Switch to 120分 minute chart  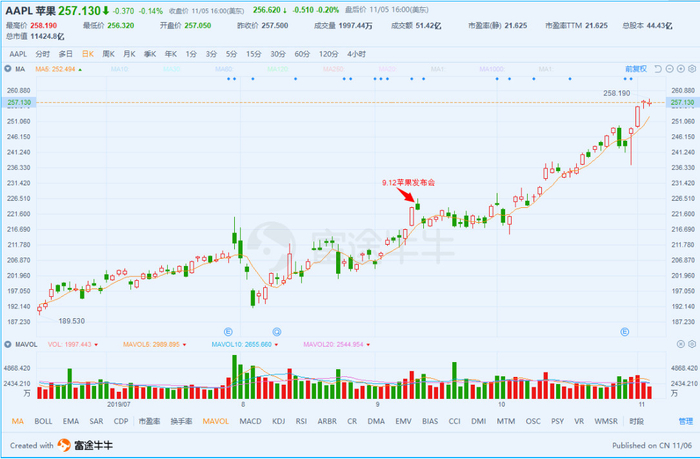coord(328,54)
